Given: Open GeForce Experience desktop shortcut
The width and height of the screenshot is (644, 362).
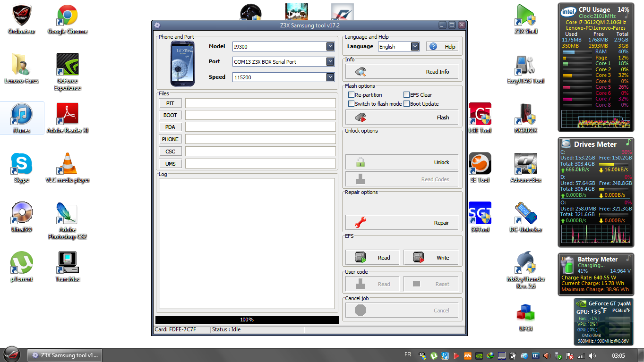Looking at the screenshot, I should pyautogui.click(x=68, y=72).
